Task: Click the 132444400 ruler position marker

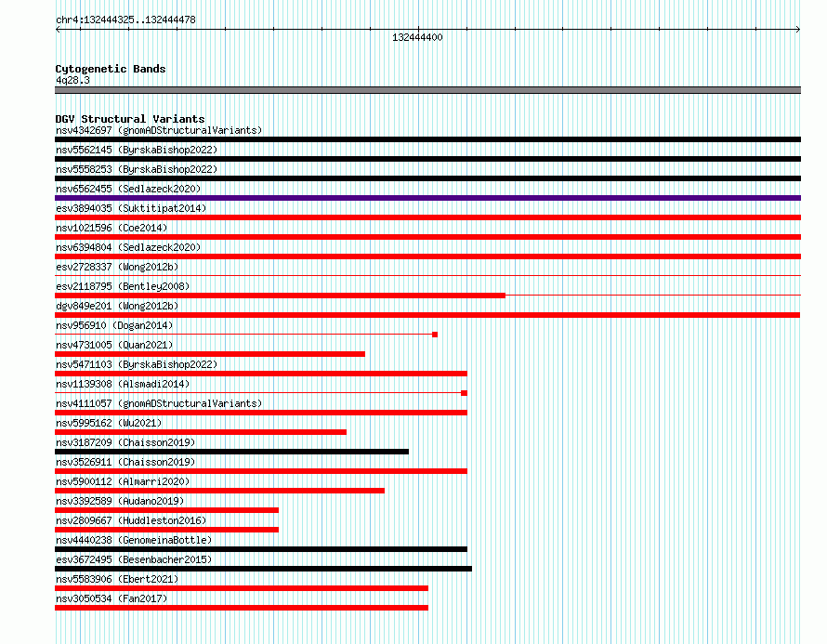Action: coord(417,37)
